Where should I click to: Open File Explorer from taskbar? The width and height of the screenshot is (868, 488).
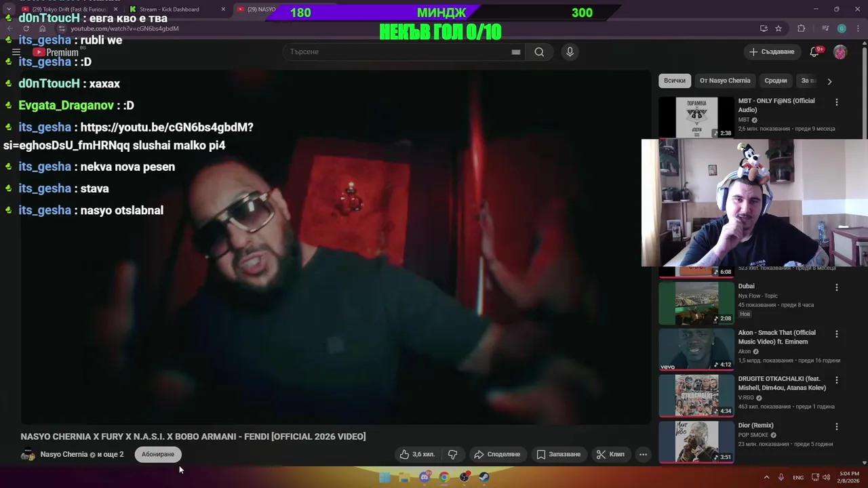[404, 477]
